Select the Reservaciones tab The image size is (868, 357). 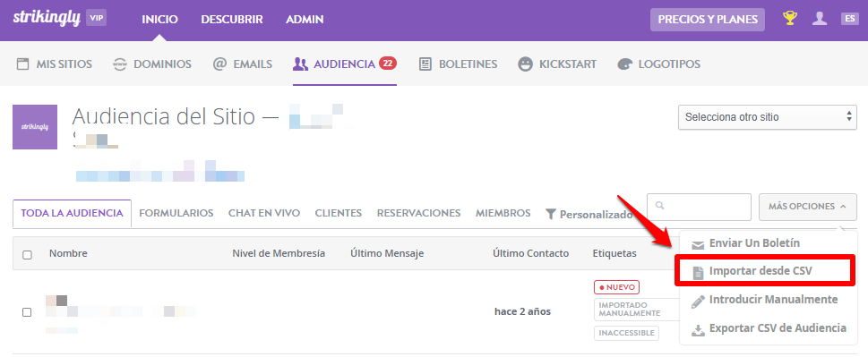coord(418,213)
